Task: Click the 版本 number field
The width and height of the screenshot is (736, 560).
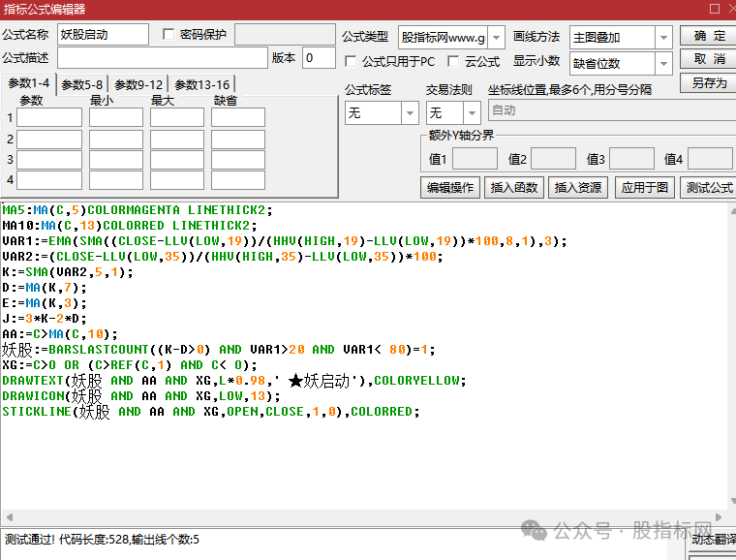Action: pyautogui.click(x=319, y=58)
